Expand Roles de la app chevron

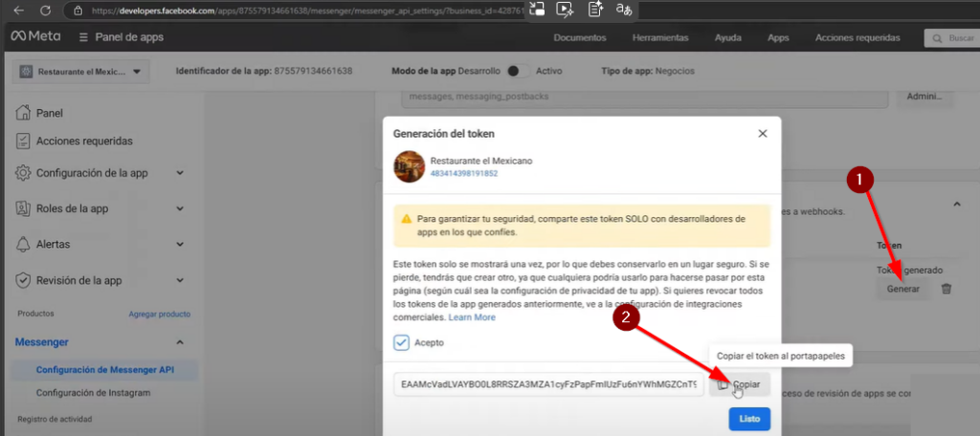[x=180, y=208]
